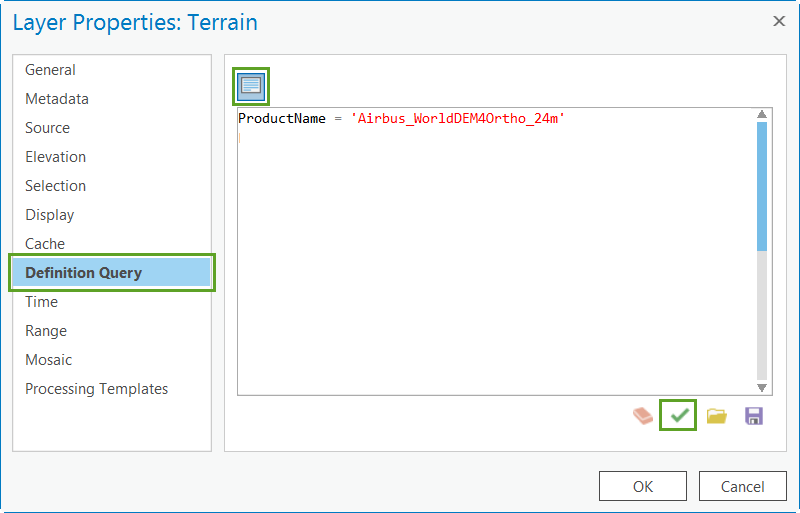Viewport: 800px width, 513px height.
Task: Click the 'Airbus_WorldDEM4Ortho_24m' string value
Action: click(x=458, y=118)
